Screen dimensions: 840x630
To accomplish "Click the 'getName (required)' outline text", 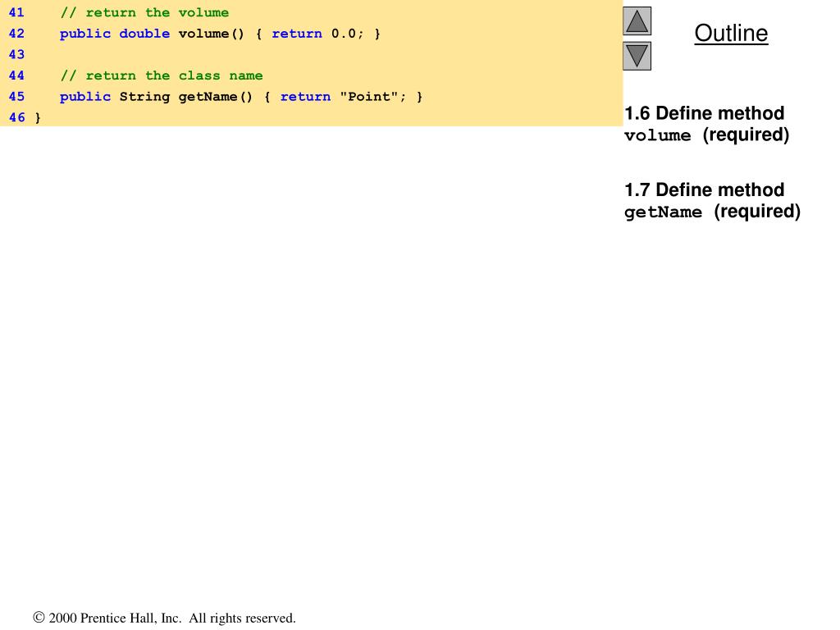I will [712, 212].
